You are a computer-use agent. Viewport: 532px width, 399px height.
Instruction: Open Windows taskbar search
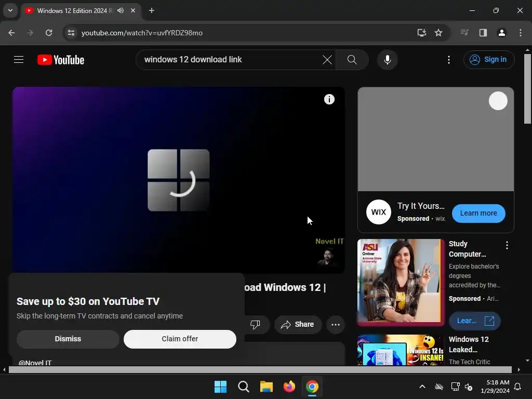point(243,387)
